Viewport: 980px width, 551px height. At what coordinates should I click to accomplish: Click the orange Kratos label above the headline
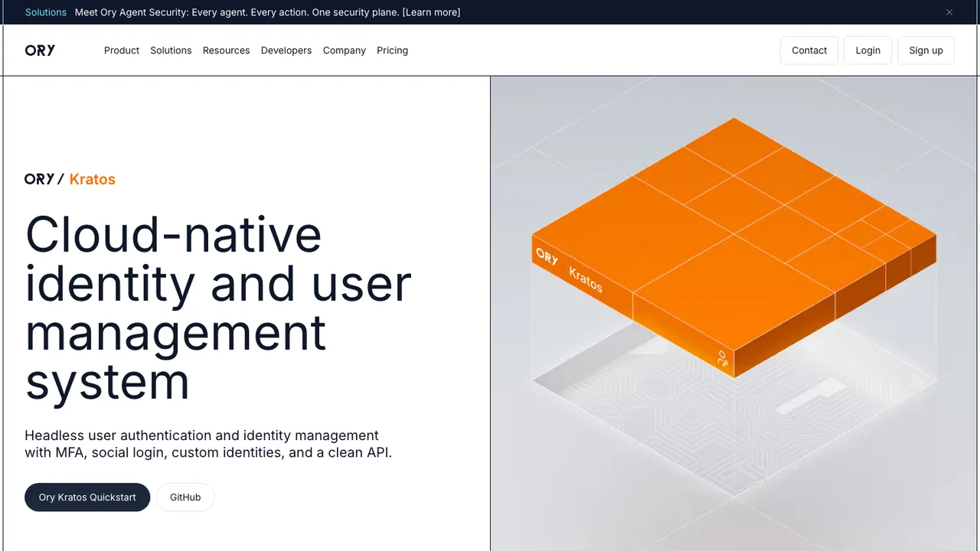[x=92, y=179]
